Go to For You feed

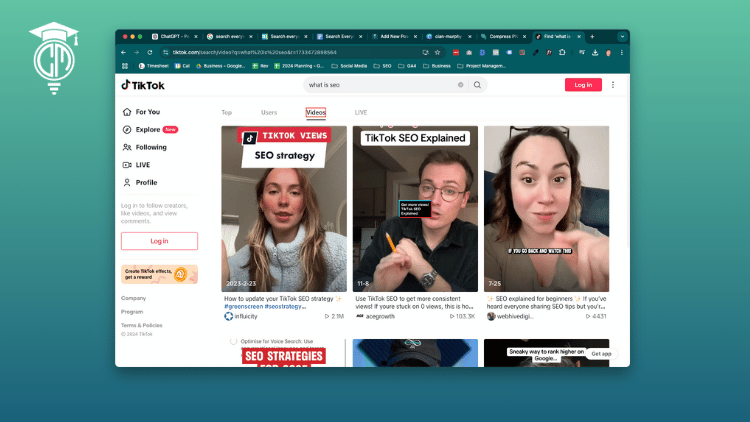(x=141, y=112)
